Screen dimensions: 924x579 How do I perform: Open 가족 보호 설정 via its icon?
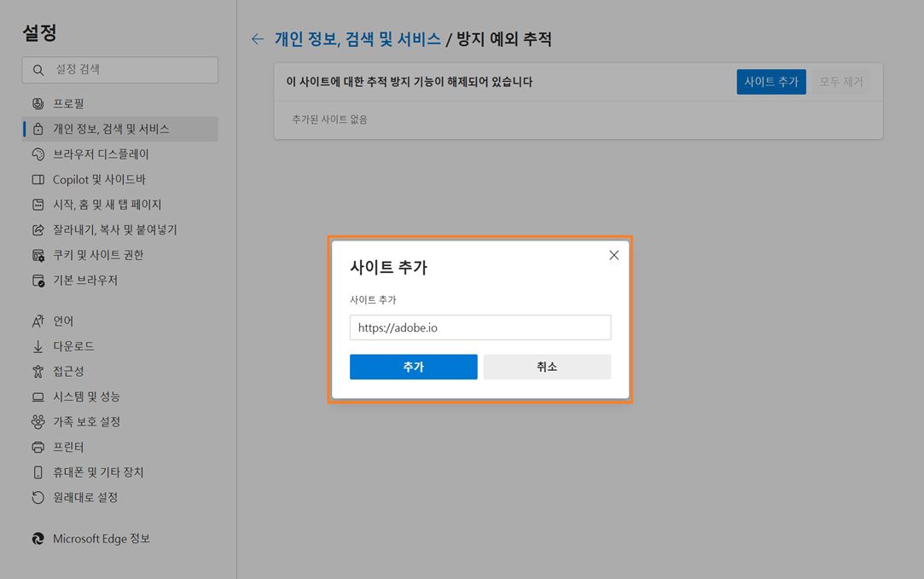37,421
